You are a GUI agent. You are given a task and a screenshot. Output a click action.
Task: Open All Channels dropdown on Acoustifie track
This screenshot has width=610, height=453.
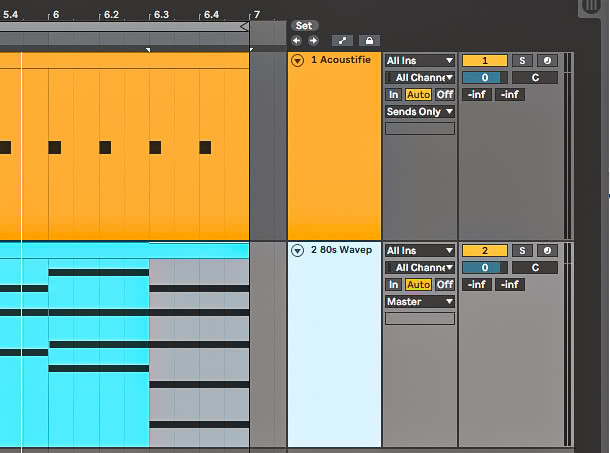click(x=420, y=78)
